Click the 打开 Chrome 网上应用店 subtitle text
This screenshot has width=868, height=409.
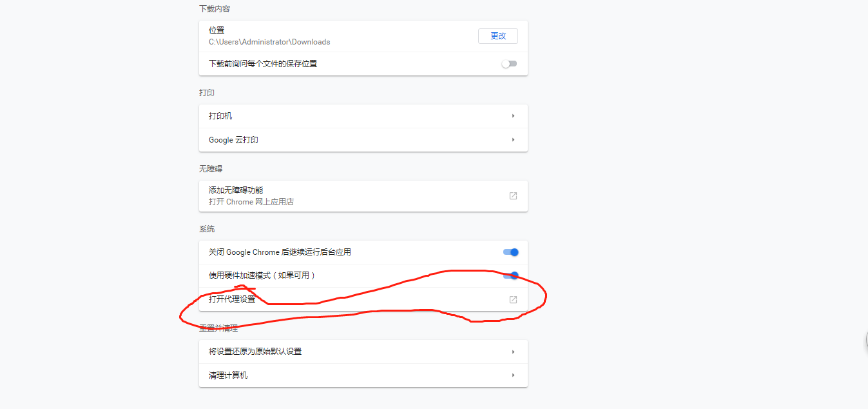point(251,201)
